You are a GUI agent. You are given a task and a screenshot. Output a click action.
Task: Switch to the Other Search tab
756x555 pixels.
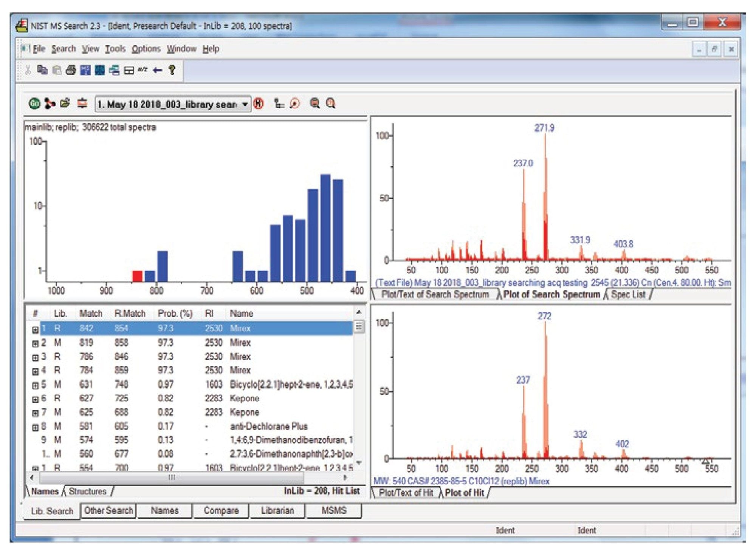[x=108, y=510]
